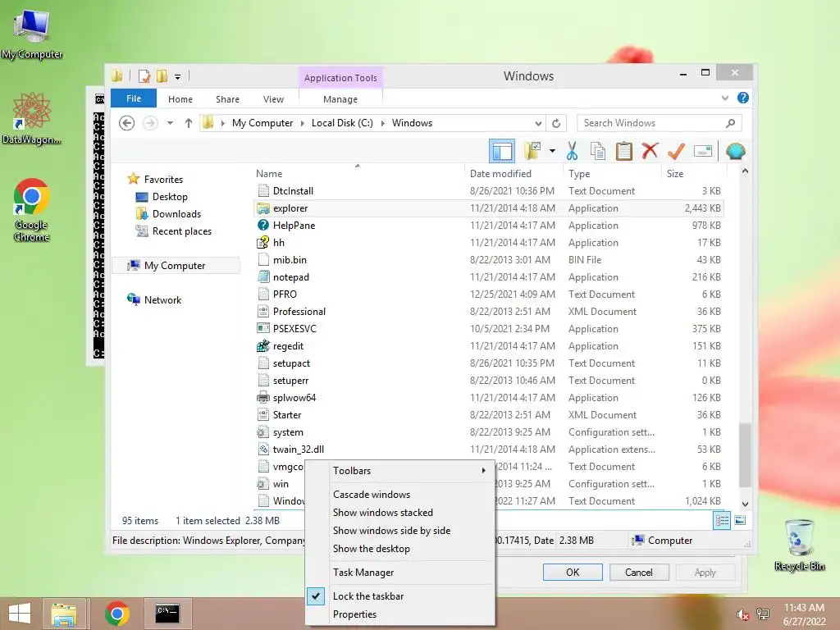Choose Show windows side by side

400,531
